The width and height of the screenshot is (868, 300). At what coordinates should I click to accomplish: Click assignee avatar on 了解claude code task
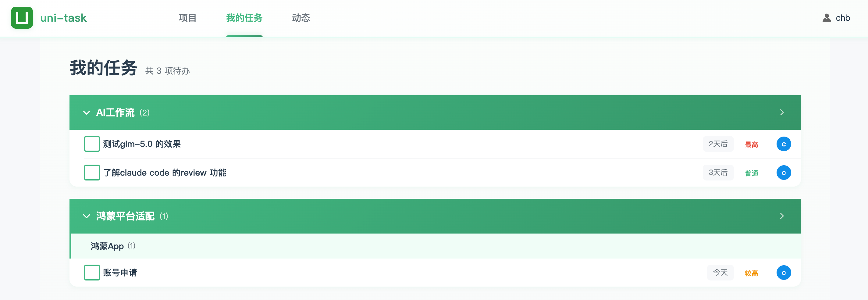click(783, 173)
